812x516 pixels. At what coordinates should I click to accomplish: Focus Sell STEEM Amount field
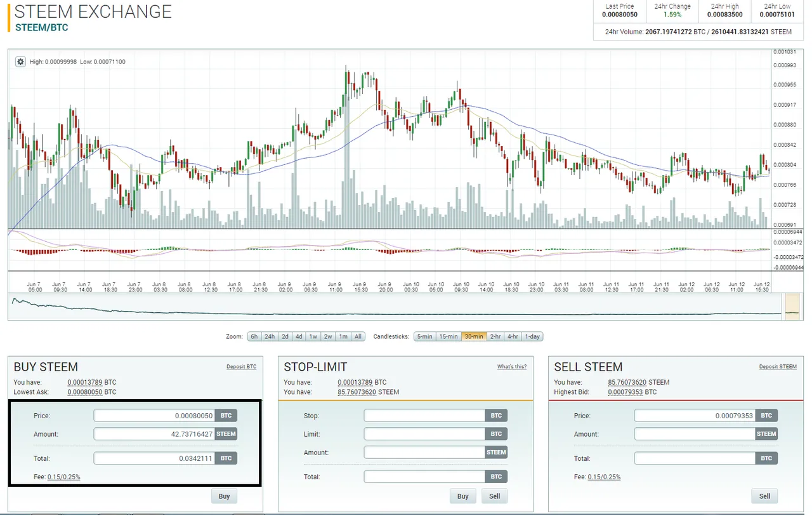695,434
